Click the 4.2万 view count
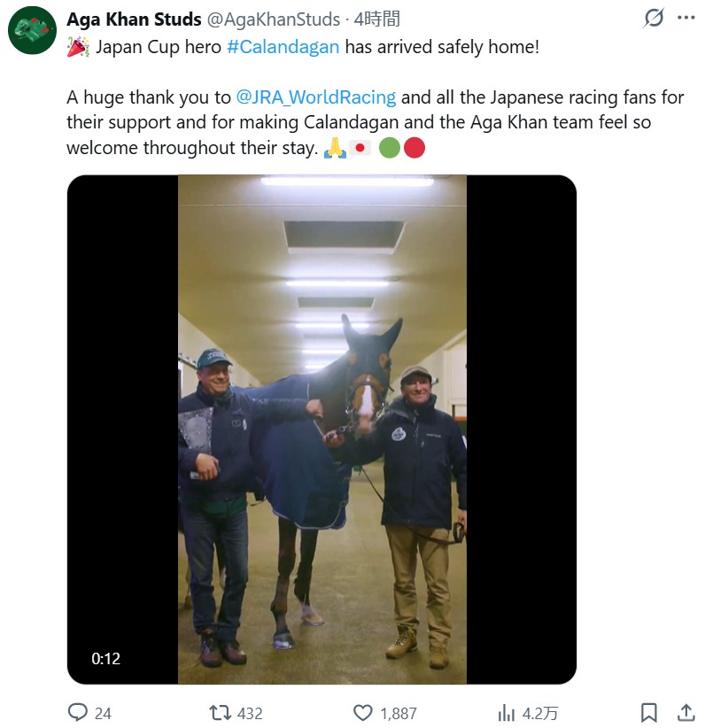Screen dimensions: 705x728 [x=540, y=713]
